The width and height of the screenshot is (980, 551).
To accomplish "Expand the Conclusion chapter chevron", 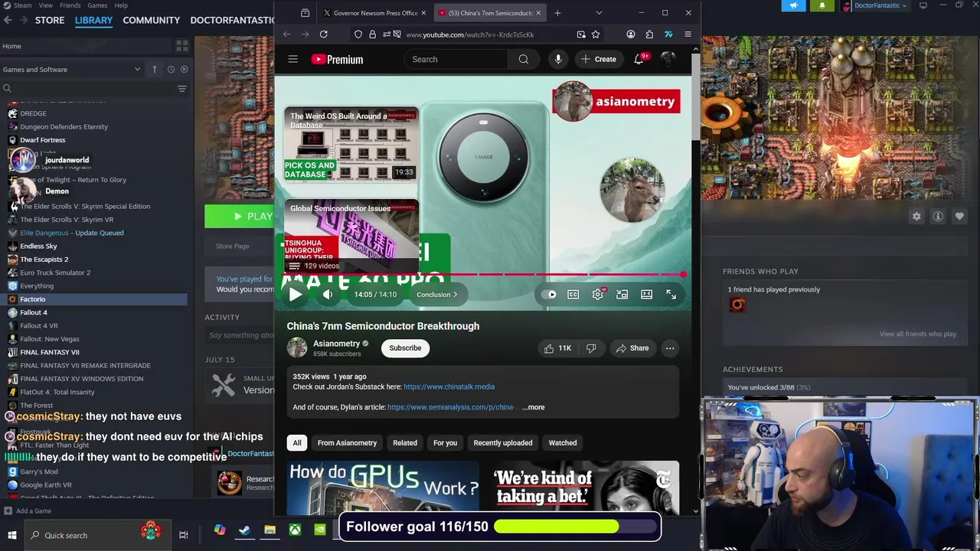I will click(455, 295).
